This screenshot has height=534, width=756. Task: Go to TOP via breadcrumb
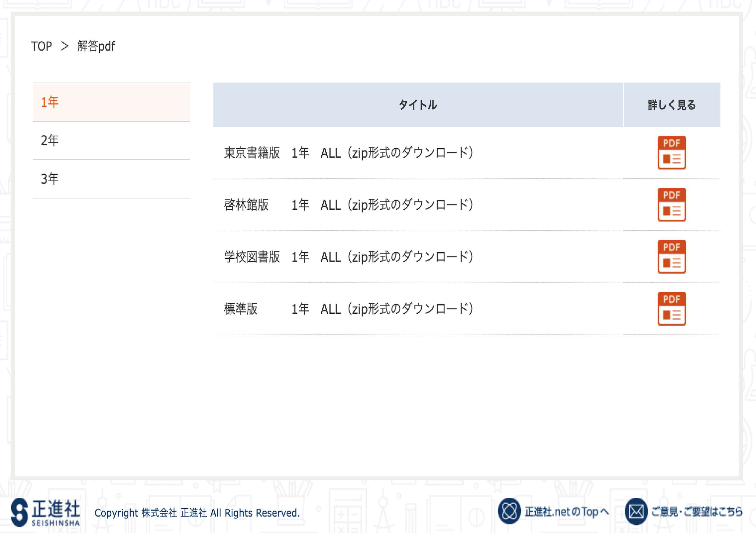coord(41,46)
